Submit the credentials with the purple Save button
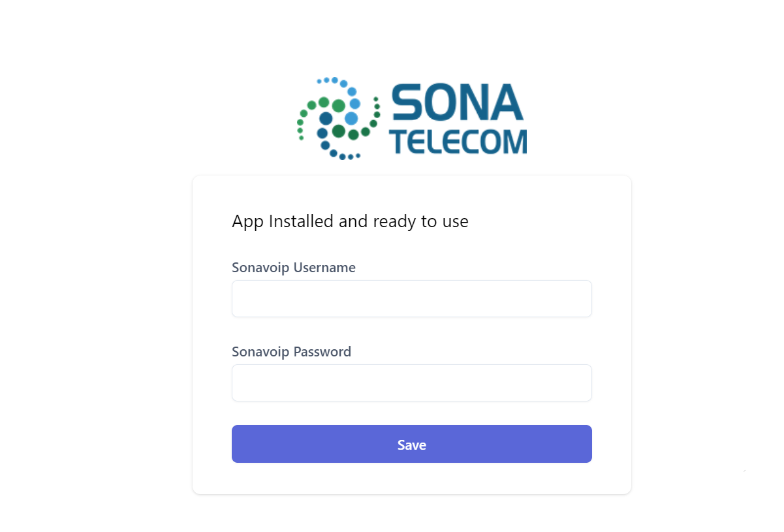This screenshot has height=532, width=784. (411, 444)
